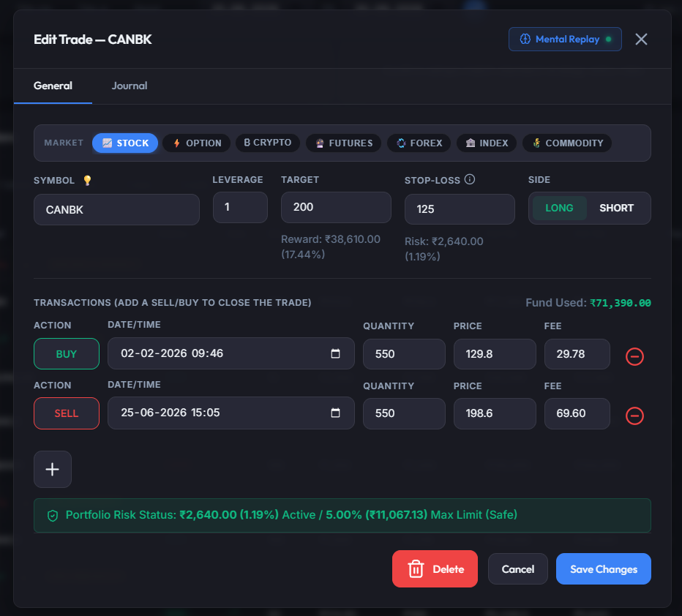Select the STOCK market type

click(x=125, y=143)
